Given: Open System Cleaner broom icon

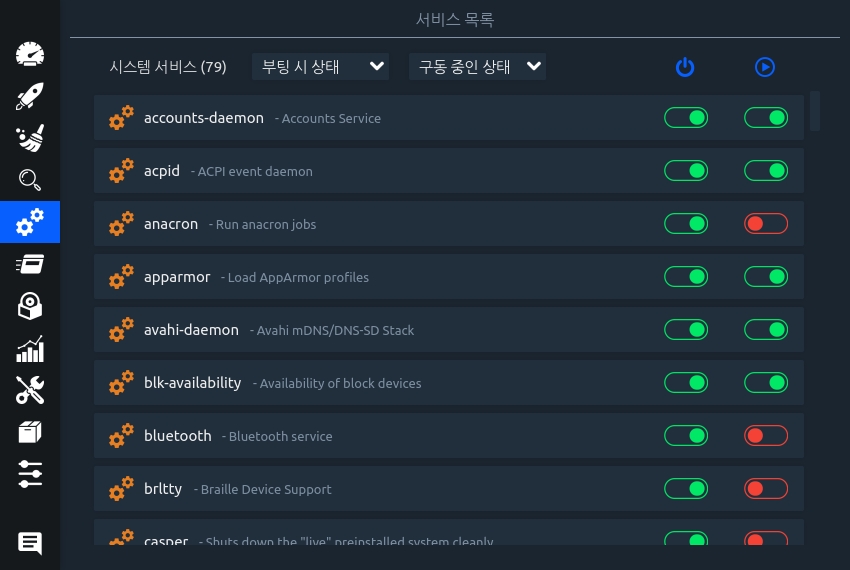Looking at the screenshot, I should [x=30, y=138].
